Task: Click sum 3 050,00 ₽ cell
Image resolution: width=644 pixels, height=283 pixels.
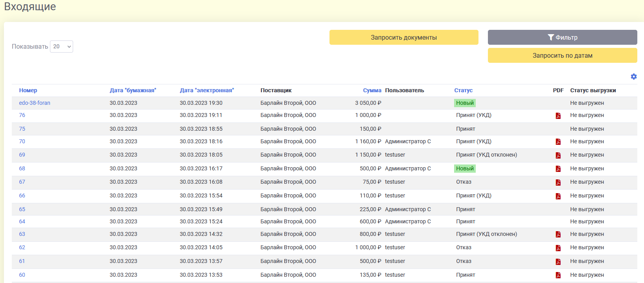Action: (x=368, y=103)
